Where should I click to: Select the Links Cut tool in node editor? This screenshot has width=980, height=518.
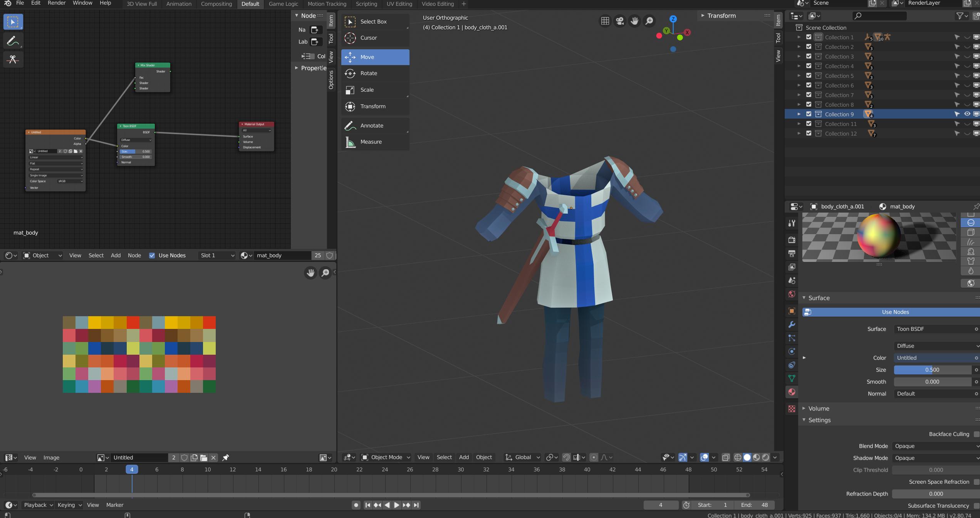(13, 59)
